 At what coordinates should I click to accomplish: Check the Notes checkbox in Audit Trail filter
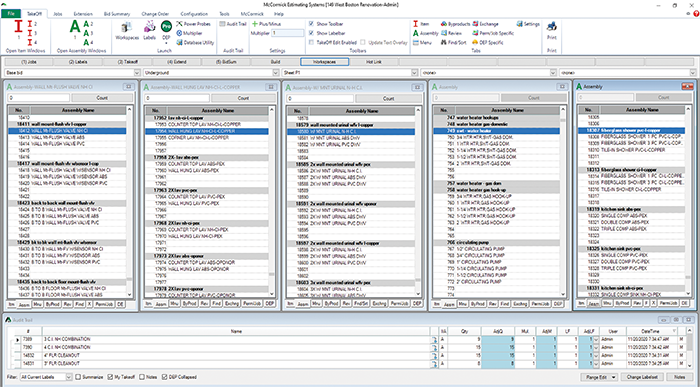tap(142, 377)
